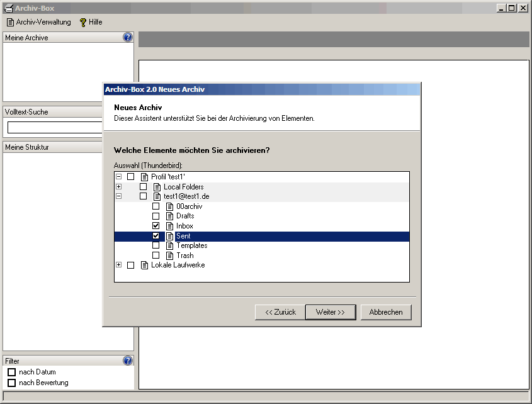The width and height of the screenshot is (532, 404).
Task: Click the help icon in Filter panel
Action: pos(128,361)
